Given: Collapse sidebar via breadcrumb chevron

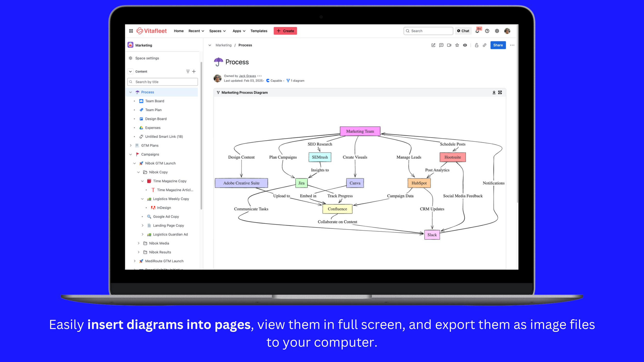Looking at the screenshot, I should click(210, 45).
